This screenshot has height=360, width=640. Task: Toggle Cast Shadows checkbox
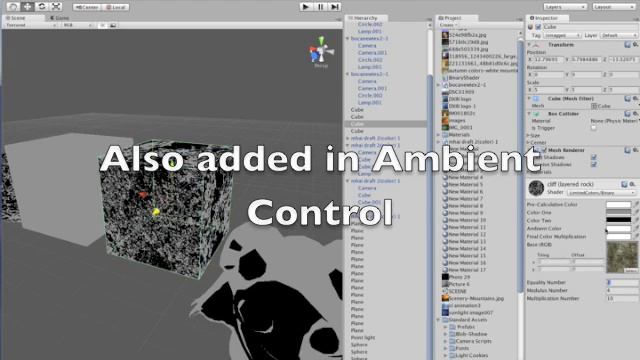pyautogui.click(x=593, y=157)
